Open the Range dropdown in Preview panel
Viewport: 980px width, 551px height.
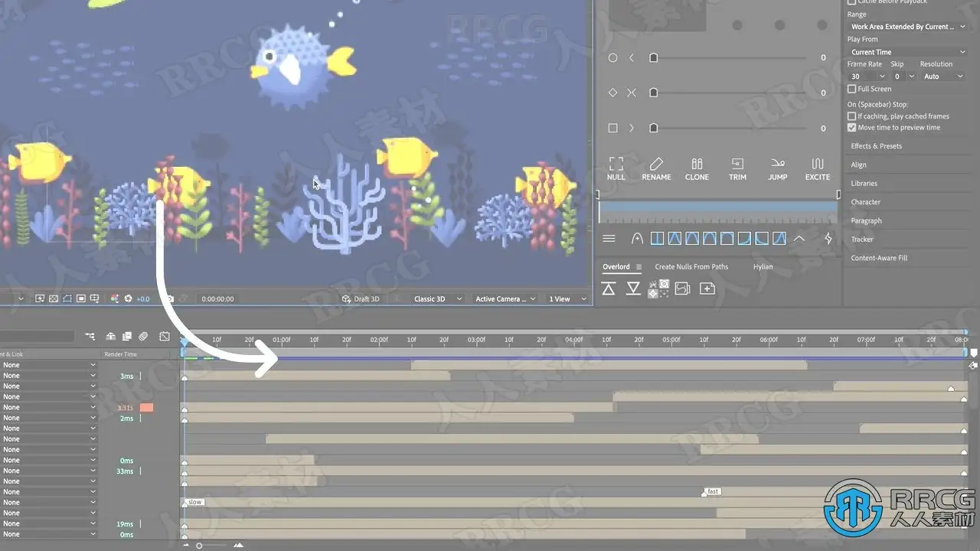908,27
